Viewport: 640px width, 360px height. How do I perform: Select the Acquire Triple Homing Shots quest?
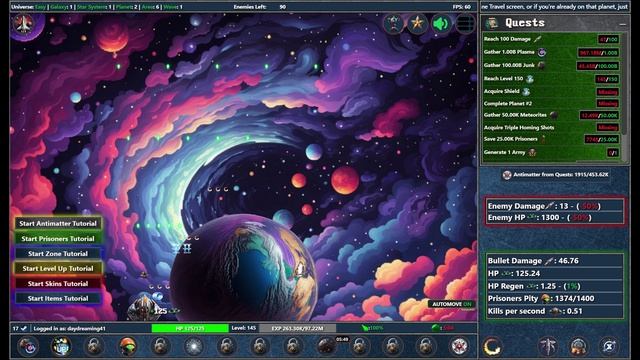click(551, 127)
